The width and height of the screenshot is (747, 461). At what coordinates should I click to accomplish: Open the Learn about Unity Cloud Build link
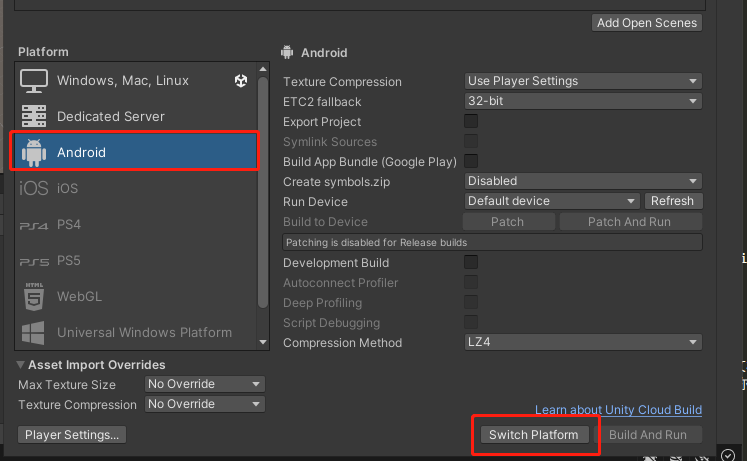(x=618, y=410)
